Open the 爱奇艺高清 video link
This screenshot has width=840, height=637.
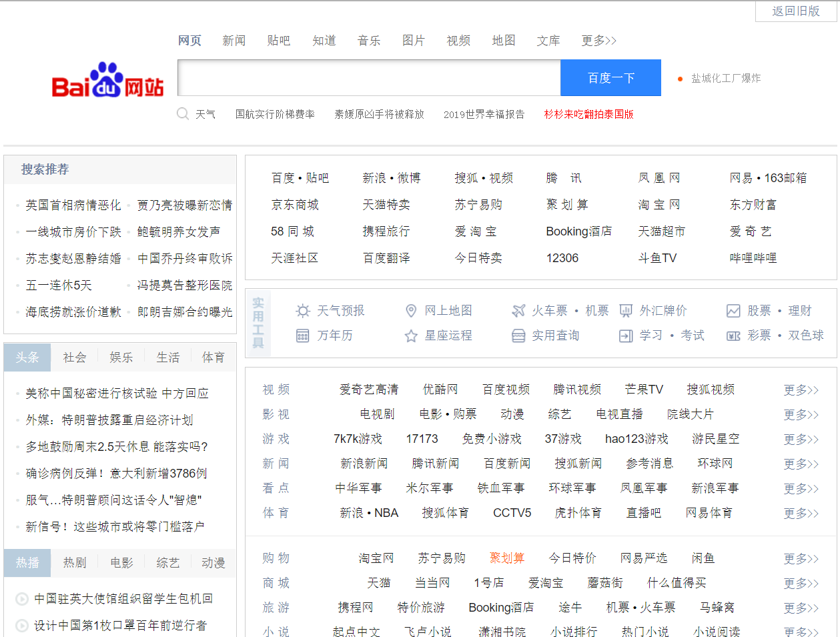pos(369,390)
